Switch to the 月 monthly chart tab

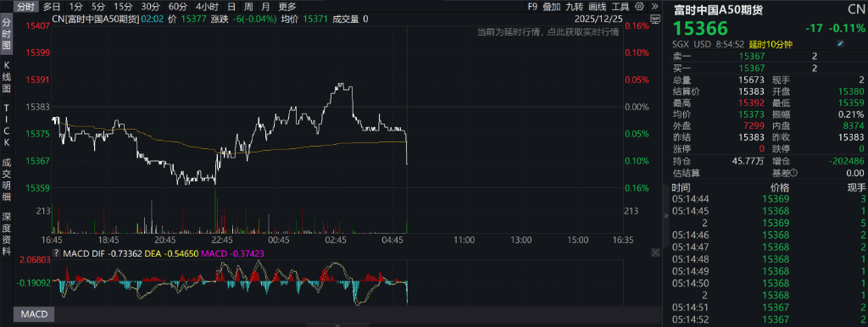pyautogui.click(x=265, y=7)
